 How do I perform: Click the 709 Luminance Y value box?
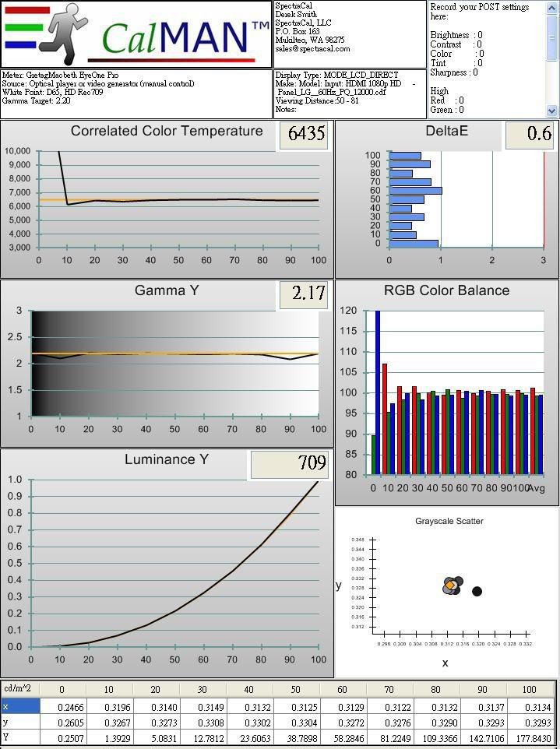291,463
